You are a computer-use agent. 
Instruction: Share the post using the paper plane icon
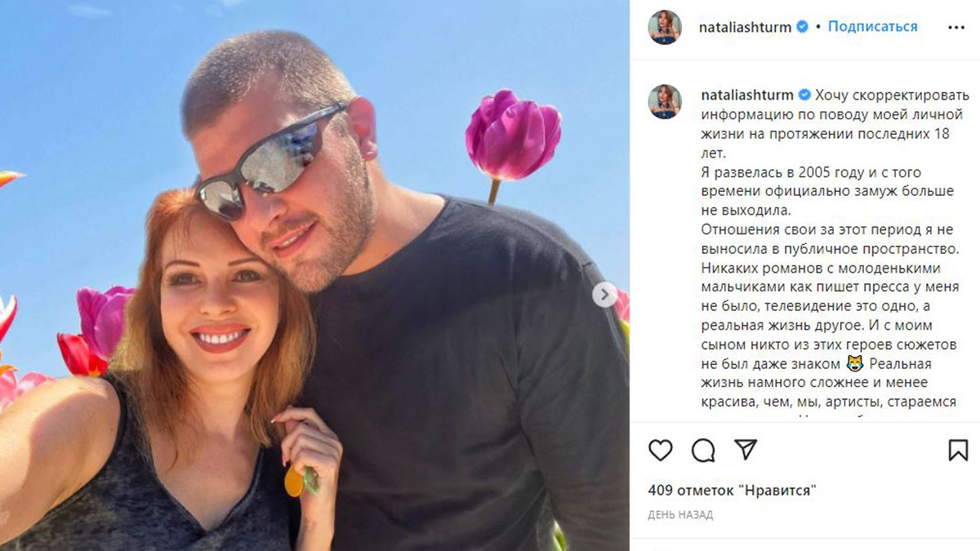(x=746, y=450)
